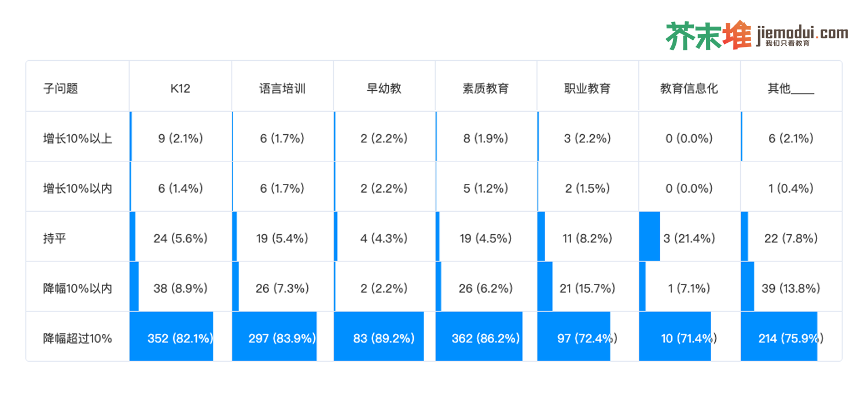
Task: Click the K12 column header
Action: coord(180,89)
